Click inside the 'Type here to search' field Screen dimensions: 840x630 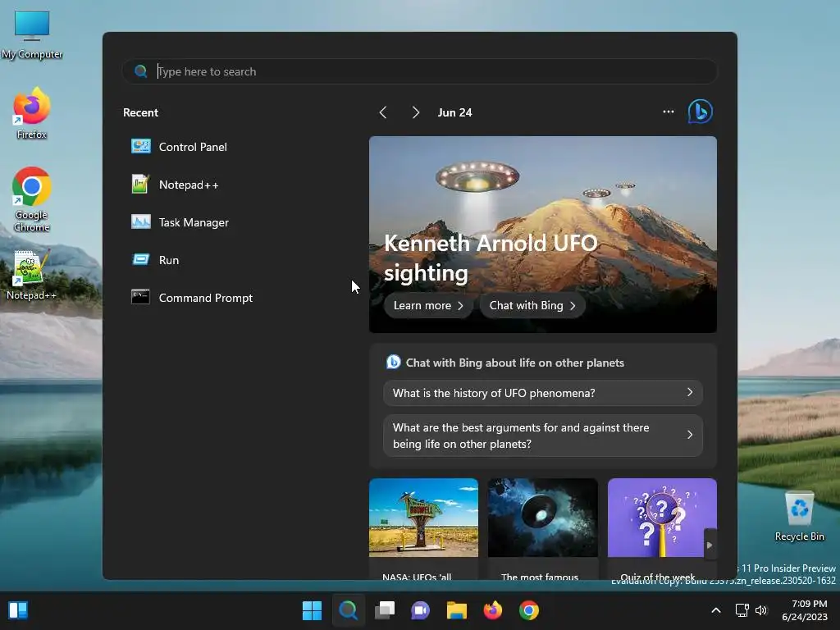pos(419,71)
